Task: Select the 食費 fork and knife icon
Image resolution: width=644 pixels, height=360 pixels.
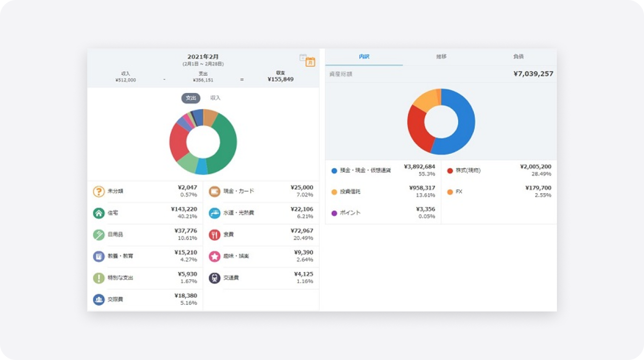Action: [x=215, y=235]
